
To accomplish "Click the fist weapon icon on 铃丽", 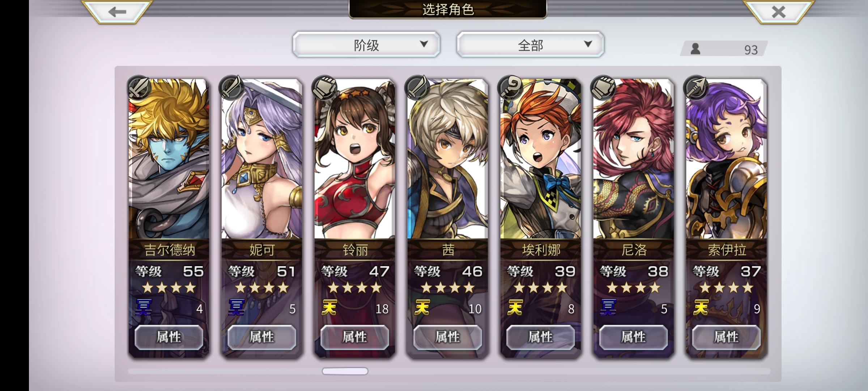I will click(x=325, y=88).
